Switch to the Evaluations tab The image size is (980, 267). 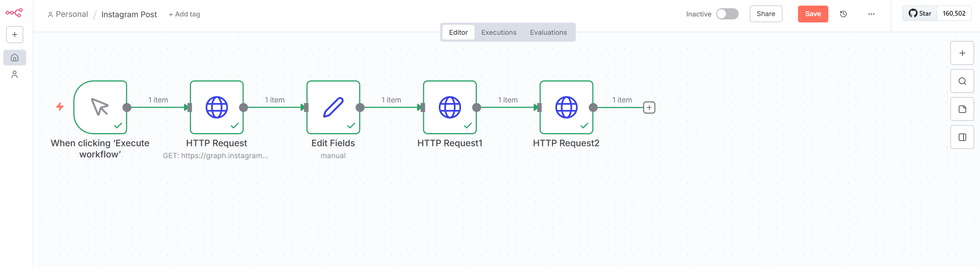(x=548, y=33)
